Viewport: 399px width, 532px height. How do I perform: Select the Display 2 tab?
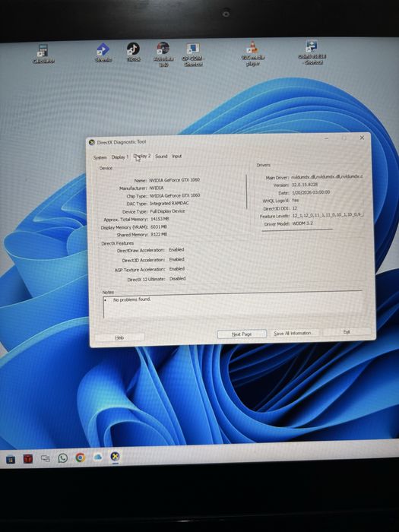coord(142,156)
